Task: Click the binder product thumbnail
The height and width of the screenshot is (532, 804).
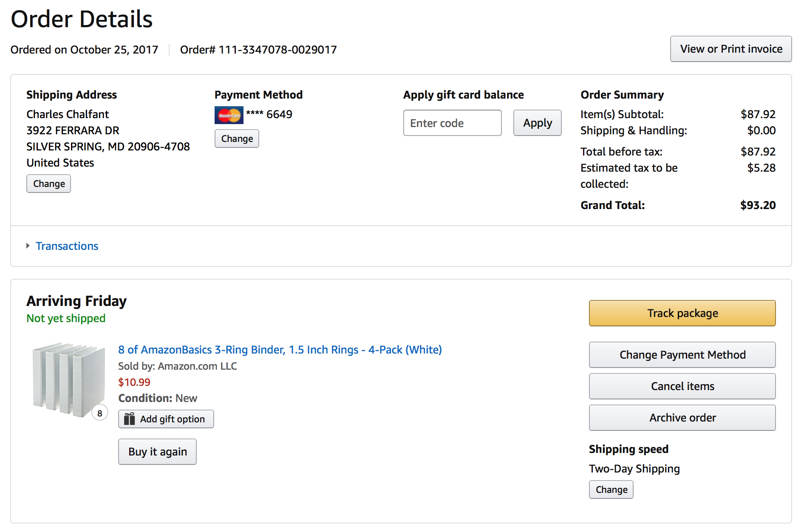Action: (x=68, y=379)
